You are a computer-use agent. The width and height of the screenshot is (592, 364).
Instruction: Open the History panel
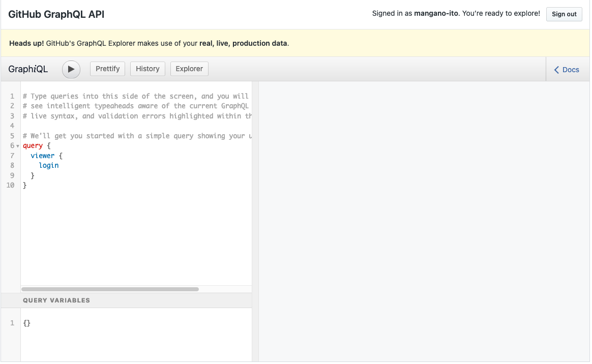(147, 69)
